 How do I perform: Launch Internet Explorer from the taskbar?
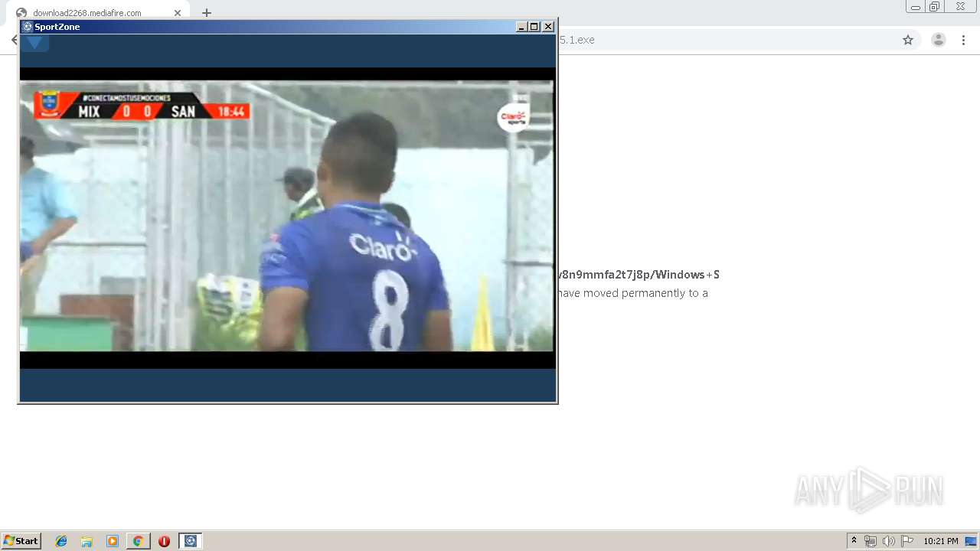pos(61,541)
